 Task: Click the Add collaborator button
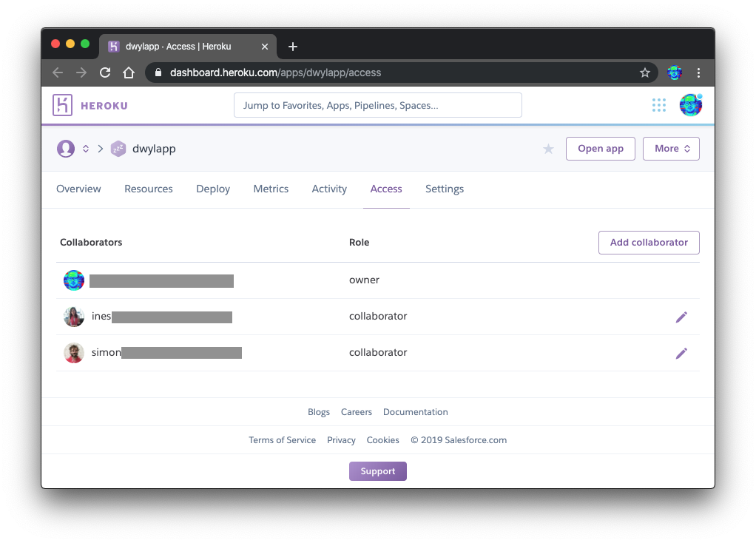click(649, 242)
